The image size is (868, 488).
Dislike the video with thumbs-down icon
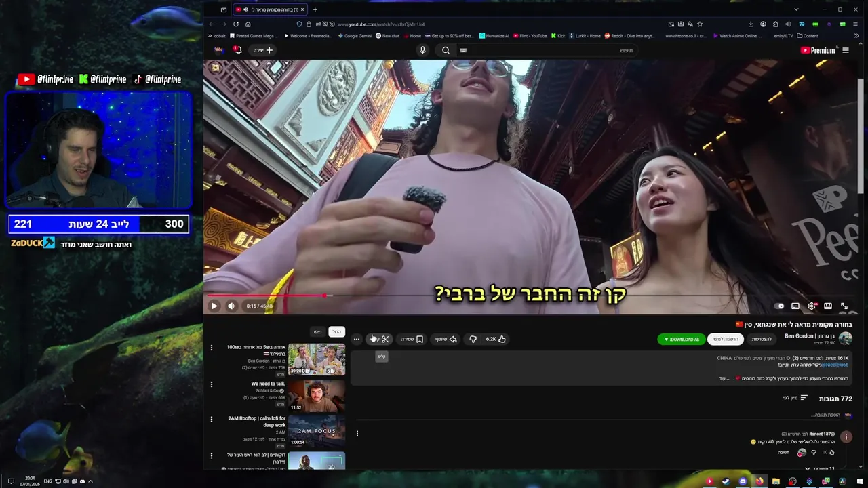pyautogui.click(x=473, y=339)
